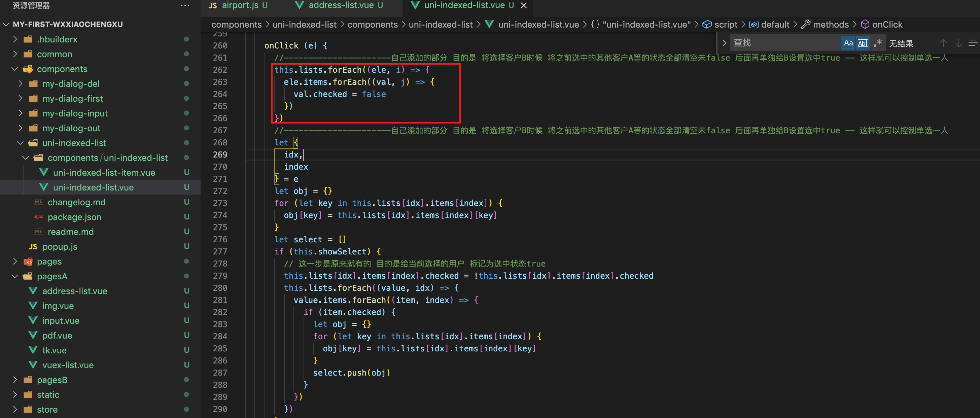This screenshot has height=418, width=980.
Task: Expand the my-dialog-del folder
Action: pyautogui.click(x=71, y=84)
